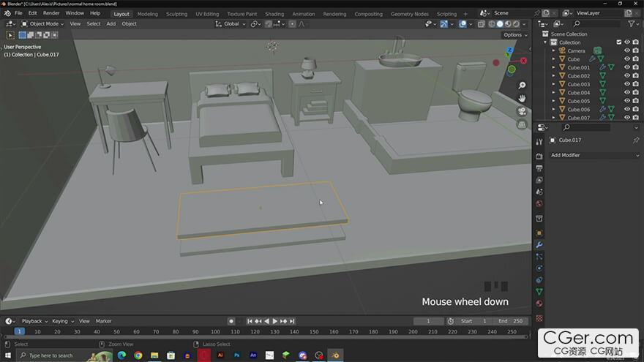Open the Texture properties tab

(539, 318)
